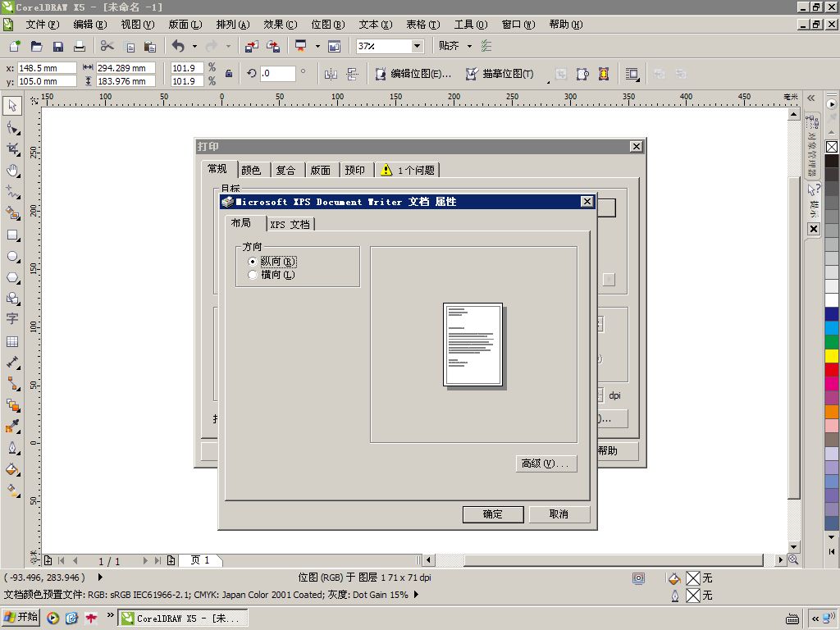Click the Import icon in toolbar
This screenshot has height=630, width=840.
tap(251, 46)
